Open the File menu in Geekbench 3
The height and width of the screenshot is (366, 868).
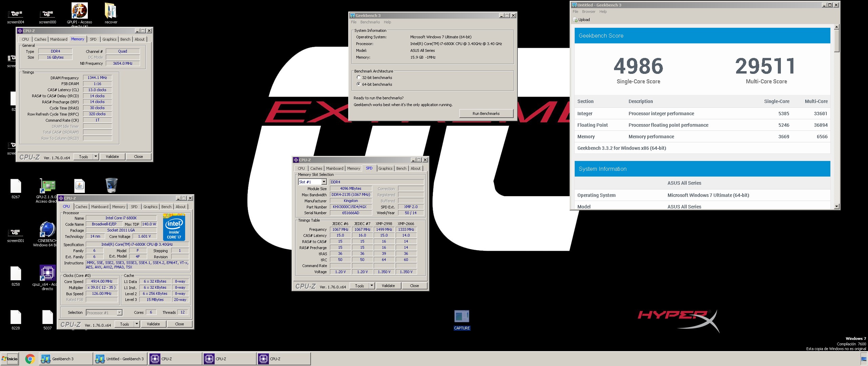(354, 22)
